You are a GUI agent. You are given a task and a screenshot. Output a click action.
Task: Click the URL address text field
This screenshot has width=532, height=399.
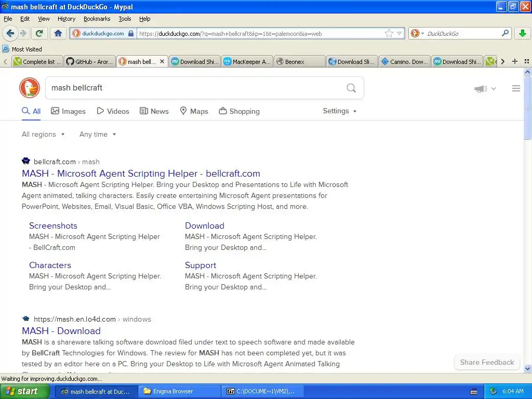click(261, 33)
